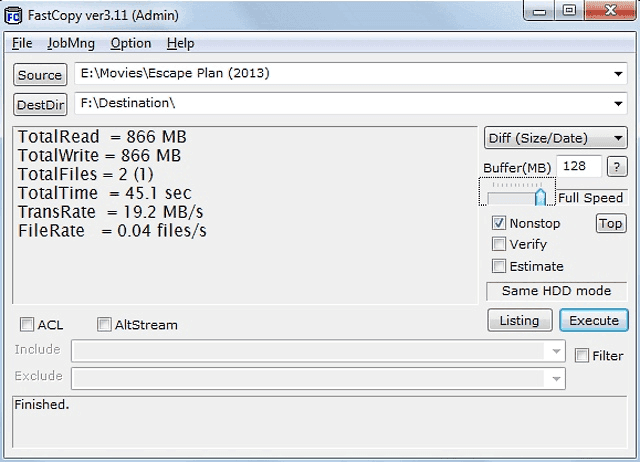This screenshot has width=640, height=462.
Task: Minimize the FastCopy window
Action: point(541,11)
